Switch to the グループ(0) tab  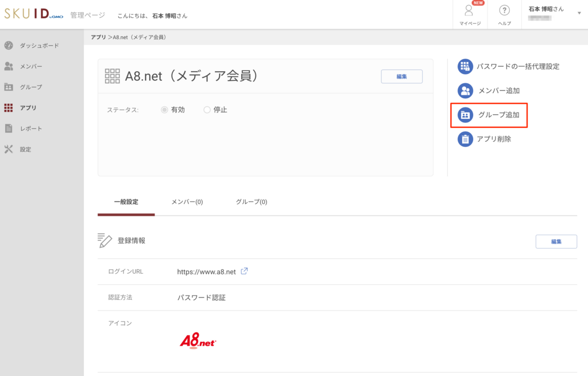pyautogui.click(x=252, y=202)
